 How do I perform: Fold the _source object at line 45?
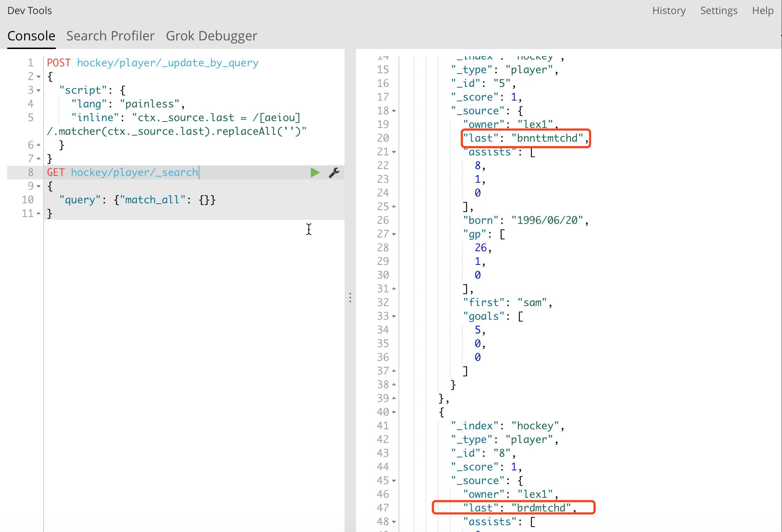pos(394,481)
